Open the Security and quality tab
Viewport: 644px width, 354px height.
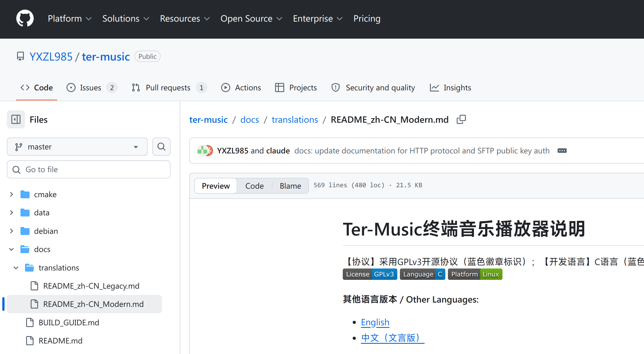pyautogui.click(x=373, y=88)
